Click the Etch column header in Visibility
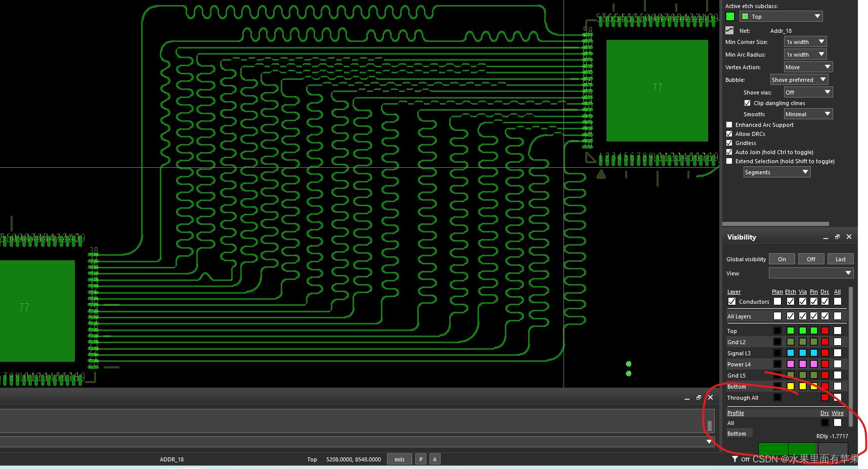Screen dimensions: 868x469 pyautogui.click(x=790, y=292)
